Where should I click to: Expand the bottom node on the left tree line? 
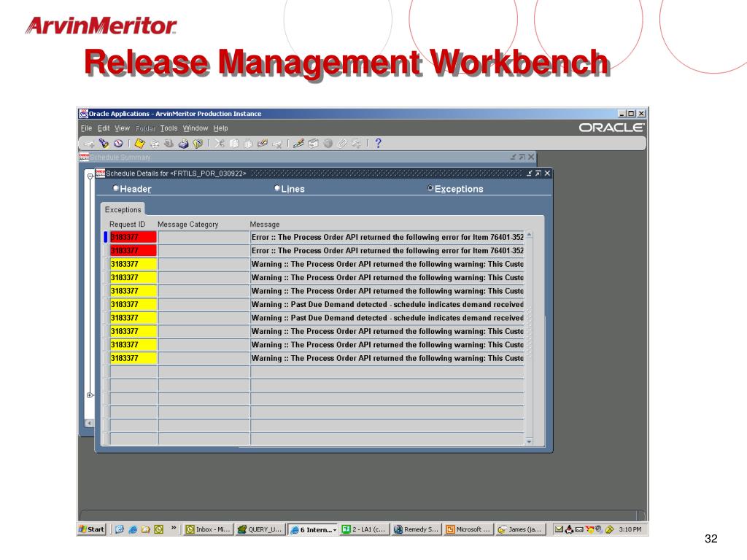(90, 395)
